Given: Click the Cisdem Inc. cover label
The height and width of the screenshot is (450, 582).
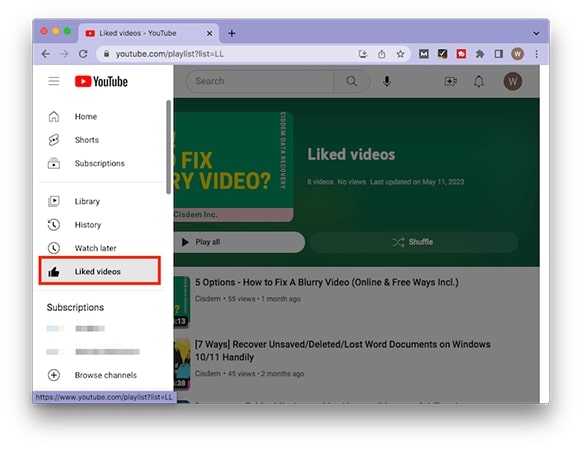Looking at the screenshot, I should 196,214.
